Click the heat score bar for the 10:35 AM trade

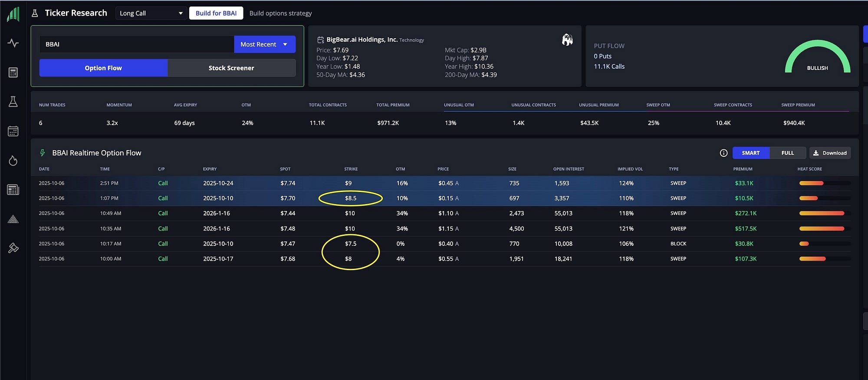[x=825, y=228]
